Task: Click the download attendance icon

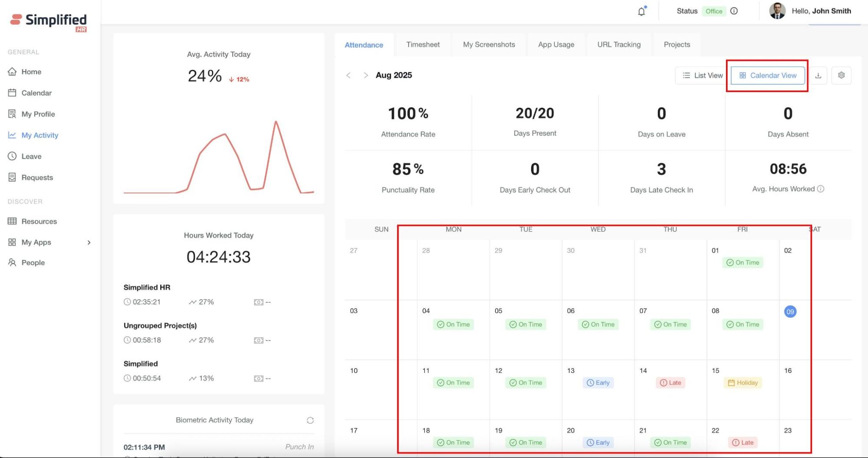Action: click(818, 76)
